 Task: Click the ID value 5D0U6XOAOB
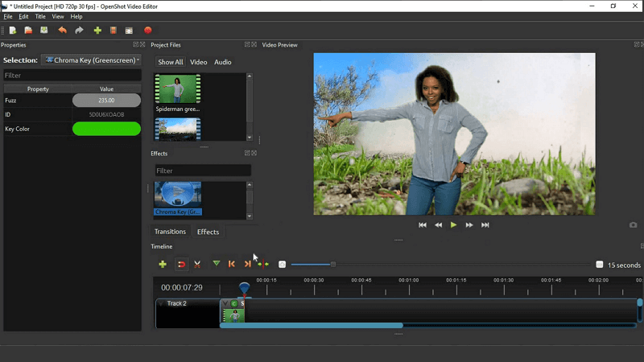[x=106, y=114]
